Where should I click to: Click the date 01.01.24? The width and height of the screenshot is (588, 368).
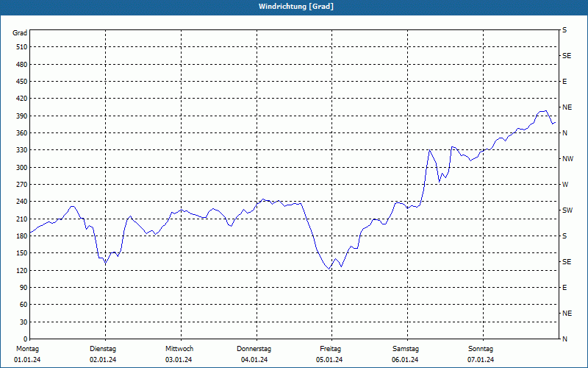pos(27,360)
